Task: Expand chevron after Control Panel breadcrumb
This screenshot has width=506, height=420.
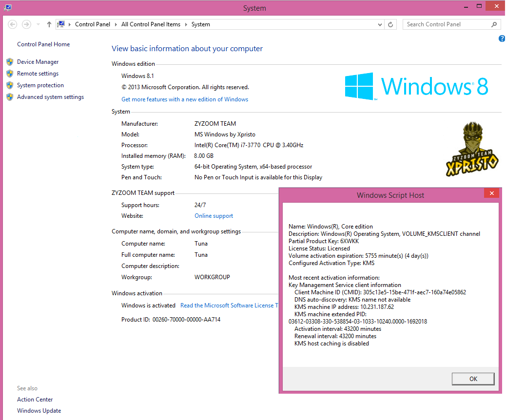Action: [116, 24]
